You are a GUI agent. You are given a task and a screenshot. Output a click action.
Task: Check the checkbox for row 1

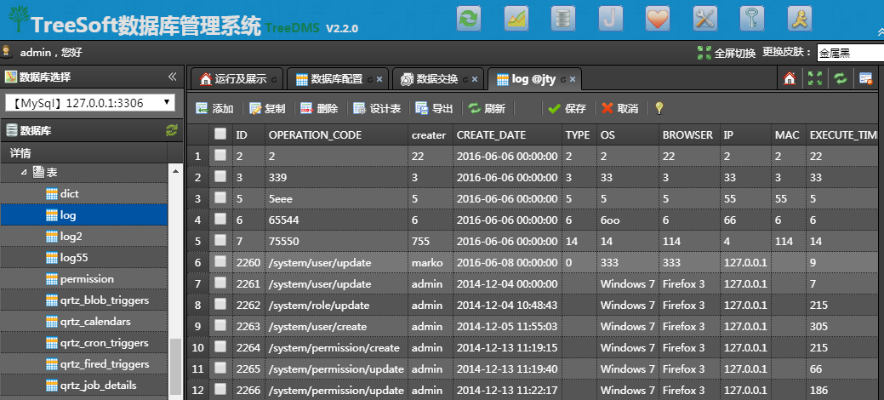point(219,156)
